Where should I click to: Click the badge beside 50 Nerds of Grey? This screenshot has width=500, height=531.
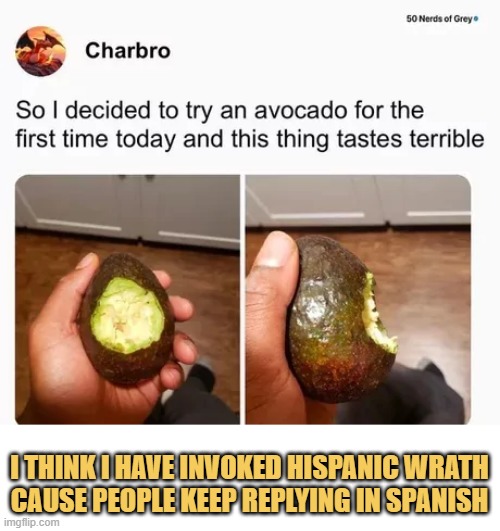pyautogui.click(x=476, y=19)
